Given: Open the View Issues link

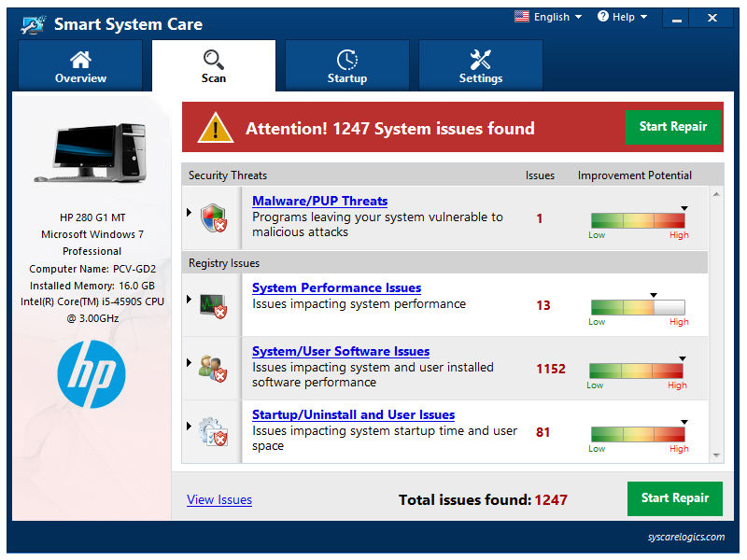Looking at the screenshot, I should 219,499.
